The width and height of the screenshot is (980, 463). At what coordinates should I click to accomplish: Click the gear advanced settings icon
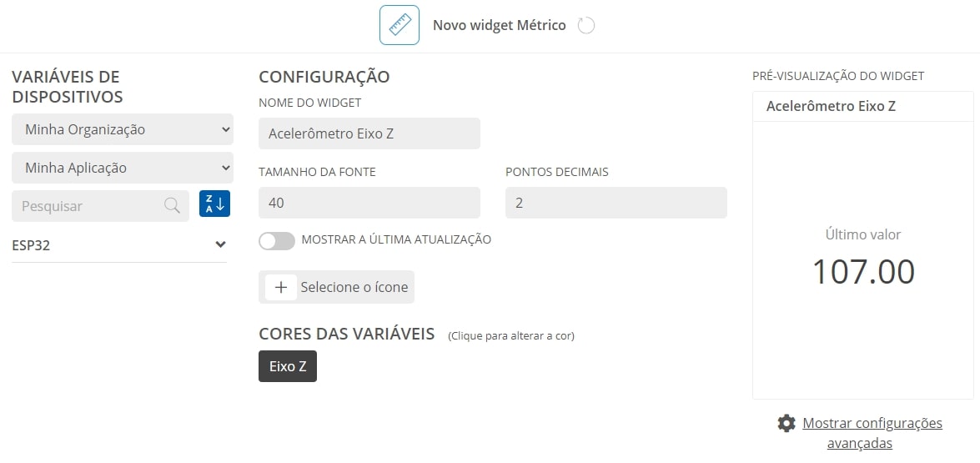pyautogui.click(x=787, y=423)
